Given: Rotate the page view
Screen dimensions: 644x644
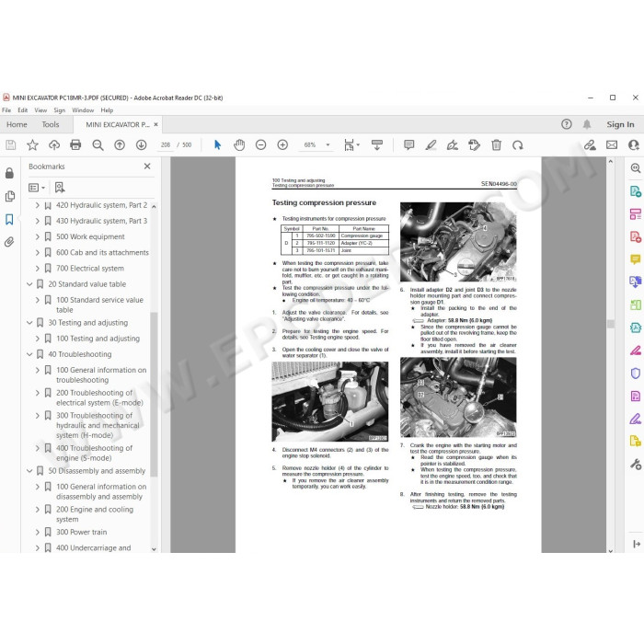Looking at the screenshot, I should [x=517, y=145].
